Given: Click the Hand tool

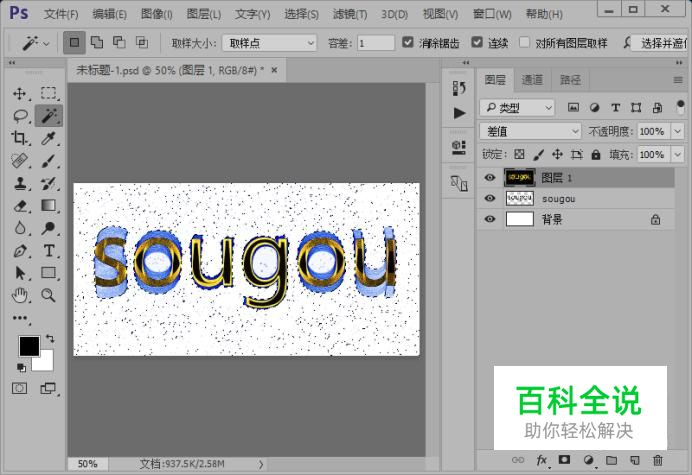Looking at the screenshot, I should pos(20,295).
